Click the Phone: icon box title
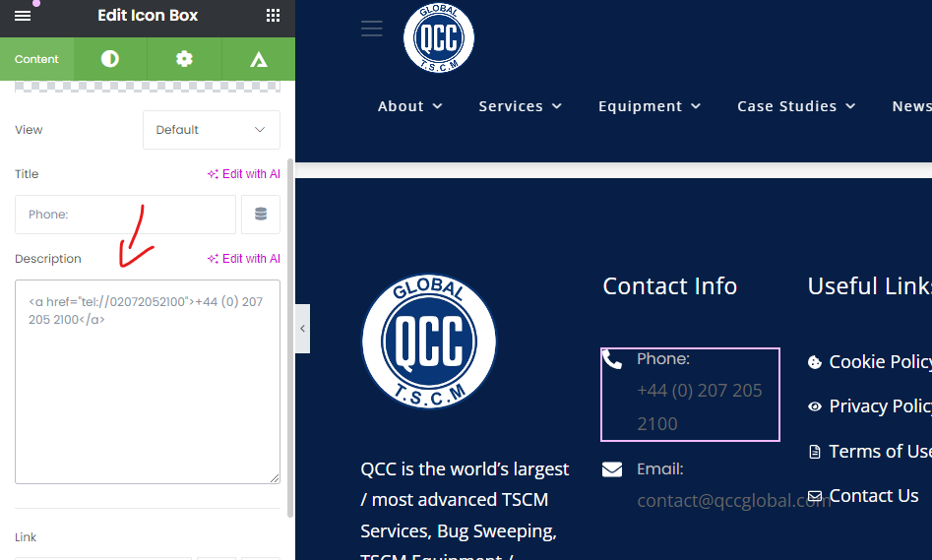This screenshot has height=560, width=932. tap(663, 358)
